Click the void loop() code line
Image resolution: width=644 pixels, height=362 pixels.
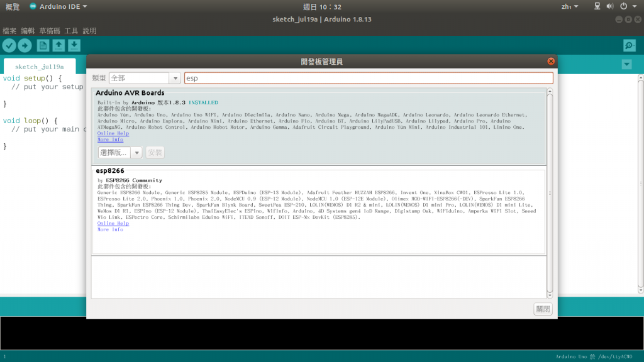tap(30, 121)
